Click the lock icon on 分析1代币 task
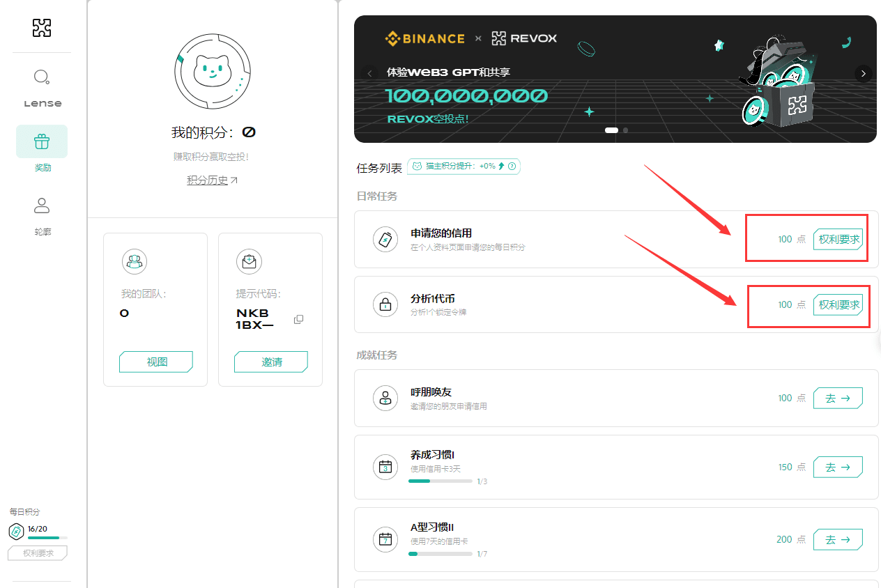This screenshot has width=881, height=588. [385, 304]
